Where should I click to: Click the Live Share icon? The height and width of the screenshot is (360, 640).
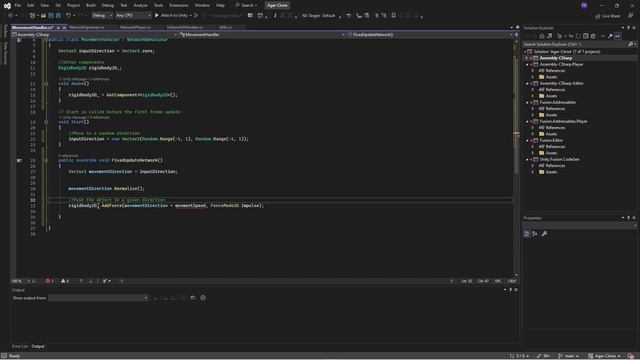[598, 16]
